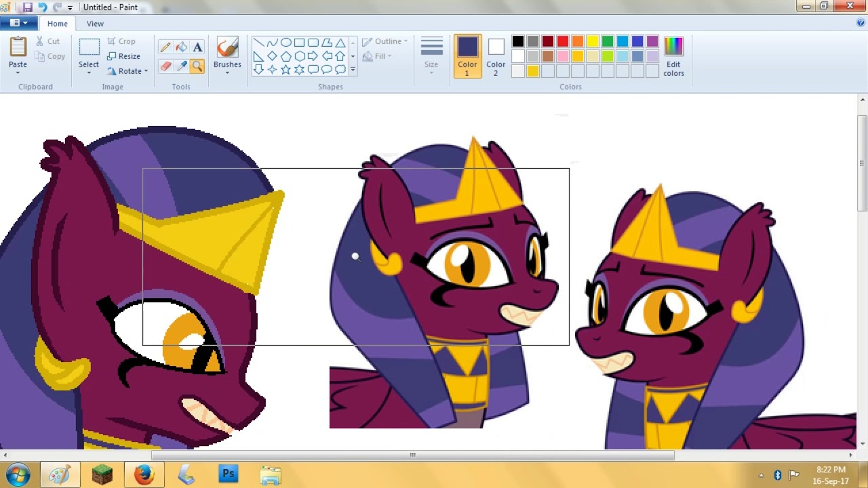Switch to the View ribbon tab
This screenshot has width=868, height=488.
(95, 24)
